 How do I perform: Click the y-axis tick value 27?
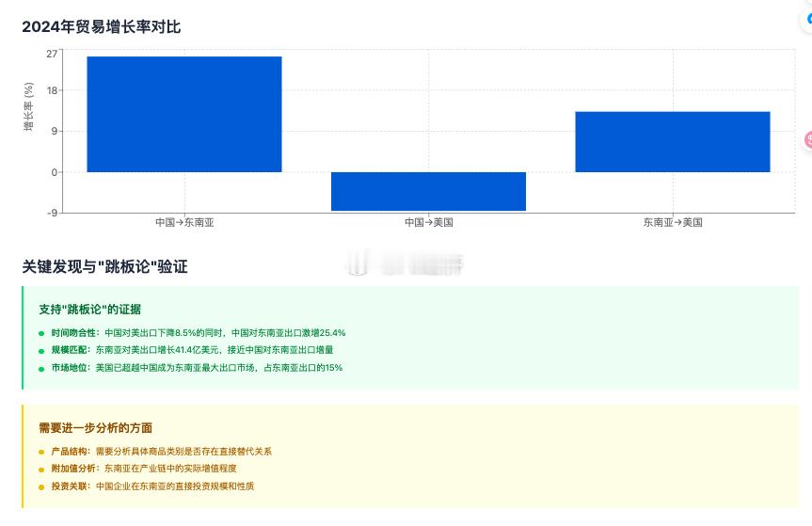click(x=52, y=54)
